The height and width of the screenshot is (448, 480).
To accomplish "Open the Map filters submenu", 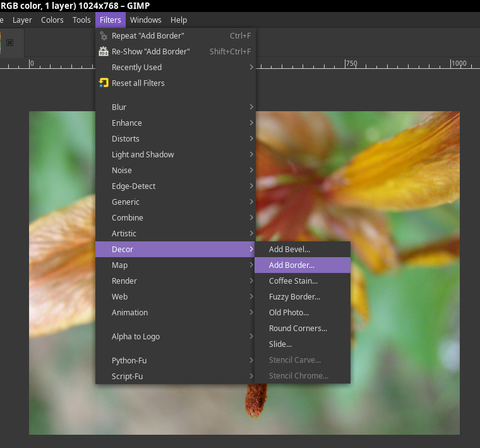I will 176,265.
